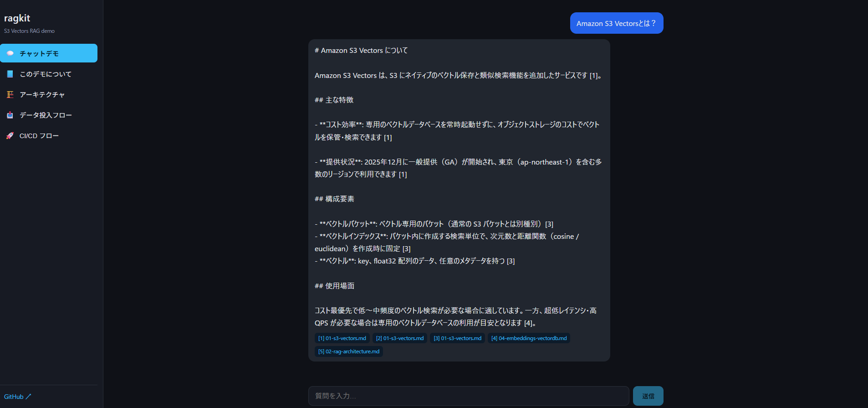Click the '## 使用場面' heading text

click(x=334, y=286)
